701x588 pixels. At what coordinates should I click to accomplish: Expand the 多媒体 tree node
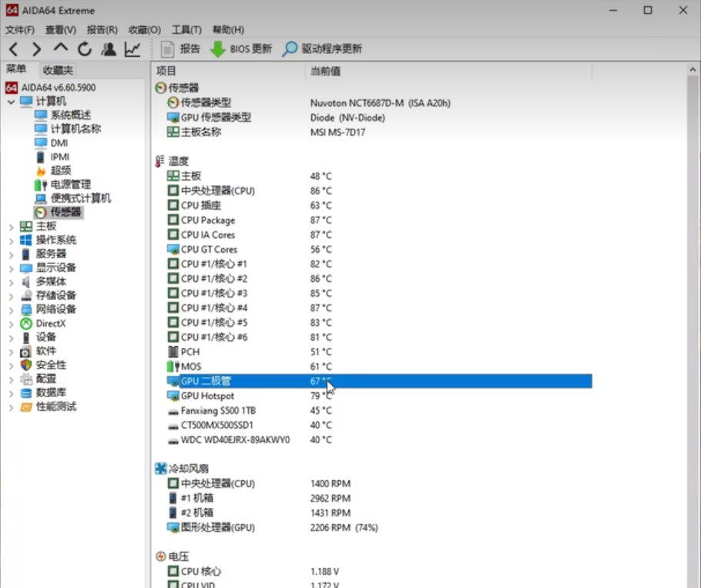(x=12, y=283)
